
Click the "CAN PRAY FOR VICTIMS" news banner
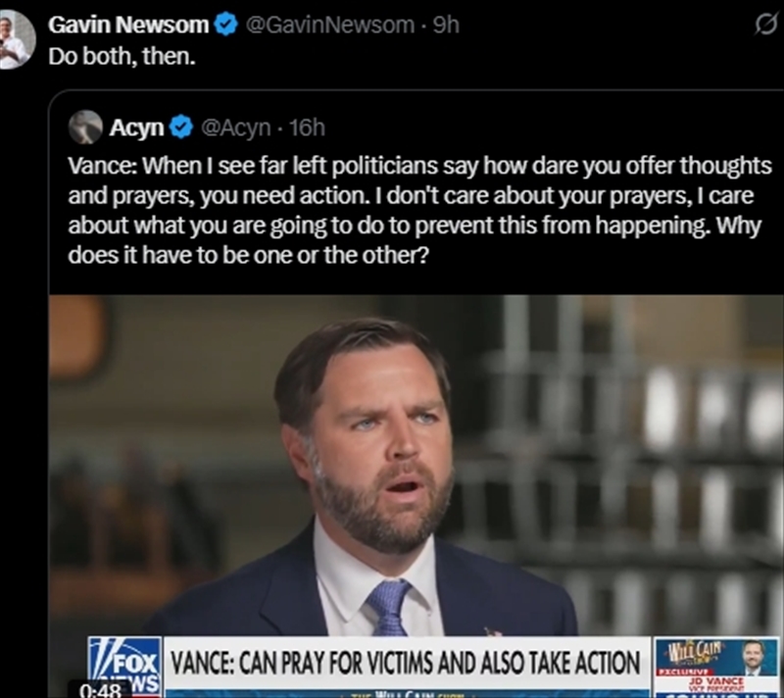pyautogui.click(x=406, y=663)
